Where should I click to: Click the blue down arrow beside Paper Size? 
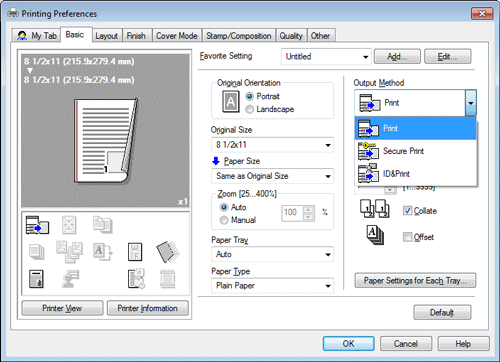pos(216,161)
